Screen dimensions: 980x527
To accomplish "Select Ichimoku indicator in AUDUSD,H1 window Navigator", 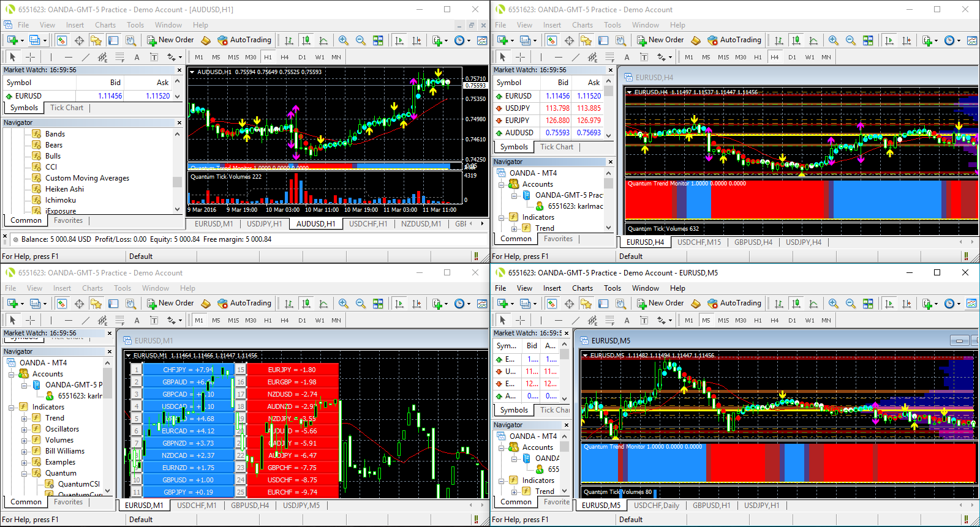I will tap(60, 200).
